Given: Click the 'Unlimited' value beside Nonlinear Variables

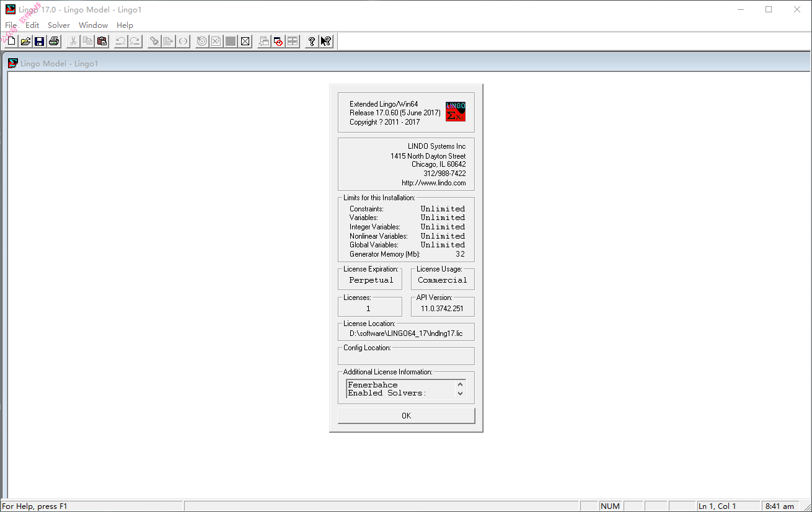Looking at the screenshot, I should tap(443, 236).
